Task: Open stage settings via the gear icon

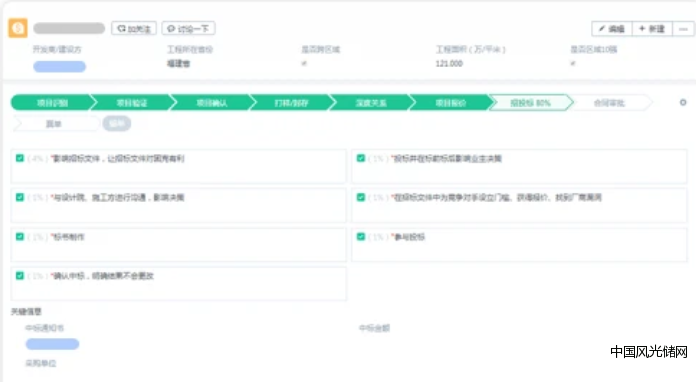Action: pyautogui.click(x=683, y=102)
